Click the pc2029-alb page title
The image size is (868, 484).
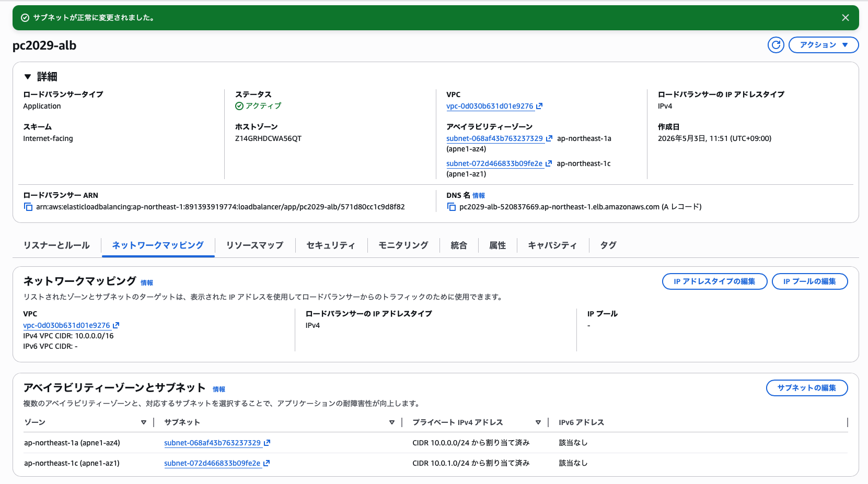pos(44,45)
